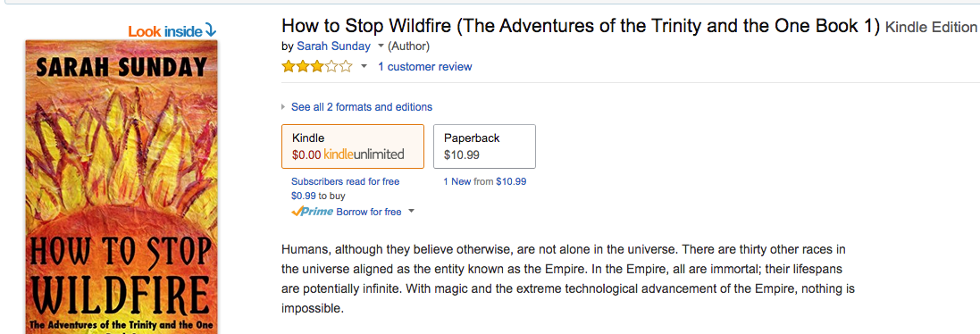Click the Look inside arrow icon
980x334 pixels.
pyautogui.click(x=210, y=30)
